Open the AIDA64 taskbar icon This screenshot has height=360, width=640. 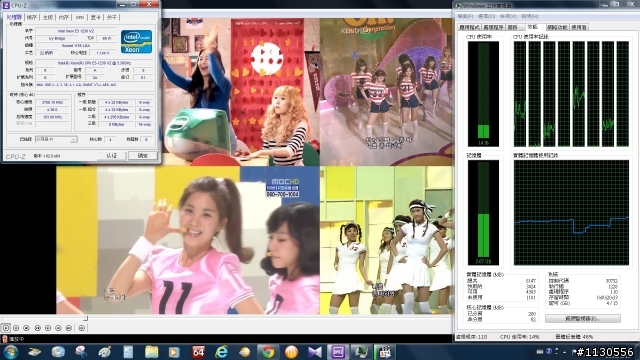click(198, 352)
